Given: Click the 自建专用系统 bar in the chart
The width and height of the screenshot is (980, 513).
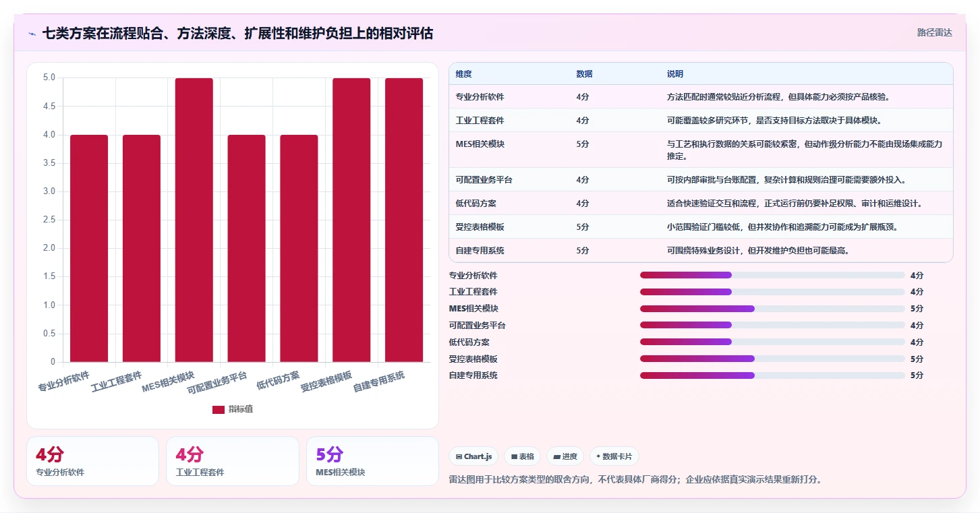Looking at the screenshot, I should pyautogui.click(x=404, y=220).
